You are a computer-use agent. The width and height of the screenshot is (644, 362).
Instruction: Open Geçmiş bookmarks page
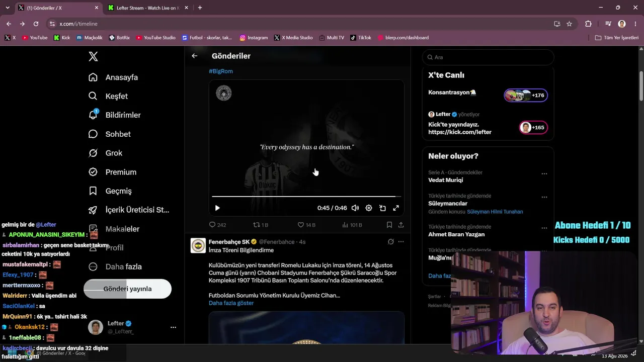[x=110, y=191]
